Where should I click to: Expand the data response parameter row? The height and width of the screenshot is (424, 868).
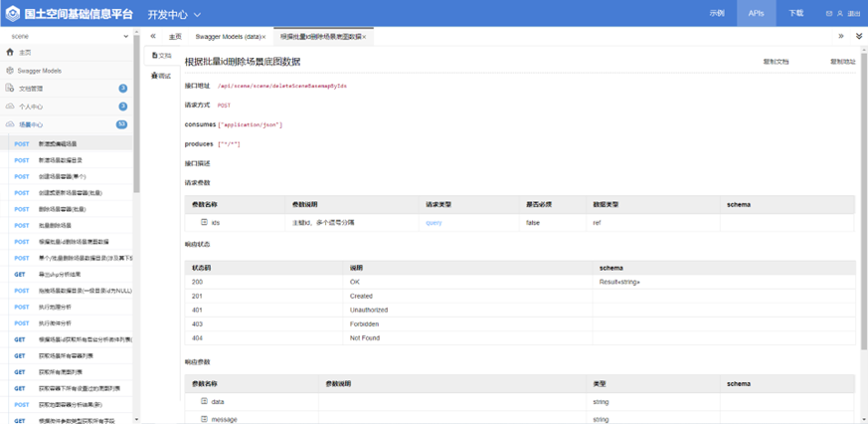[204, 401]
